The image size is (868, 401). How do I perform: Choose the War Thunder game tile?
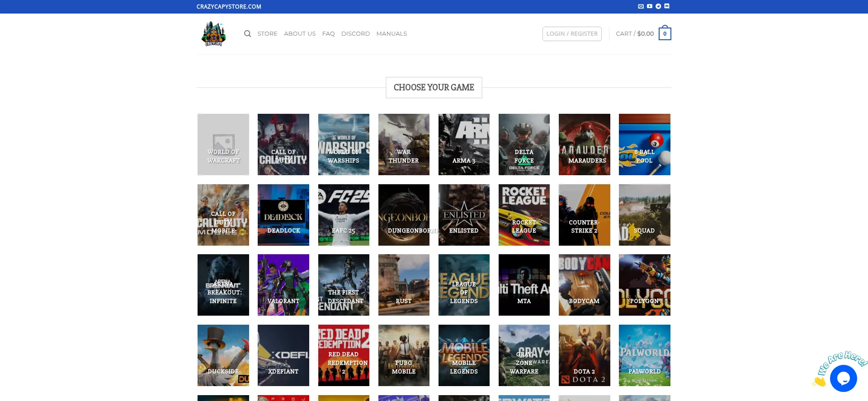point(404,145)
